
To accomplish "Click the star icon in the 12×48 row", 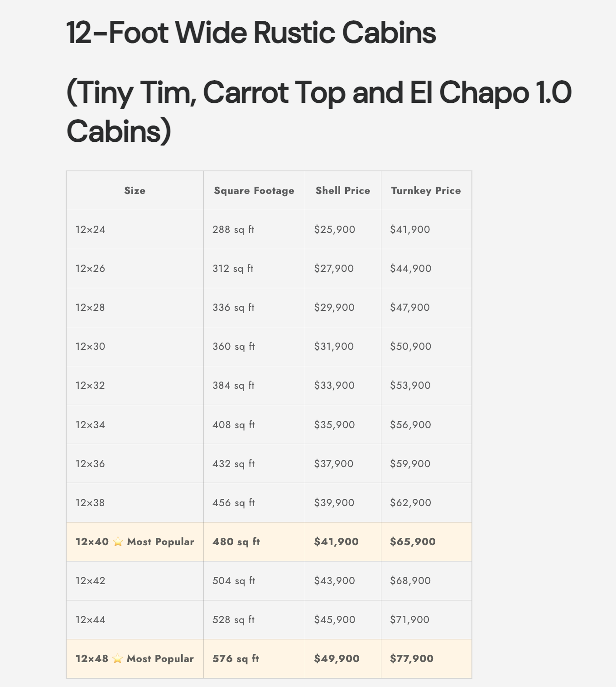I will [x=118, y=658].
